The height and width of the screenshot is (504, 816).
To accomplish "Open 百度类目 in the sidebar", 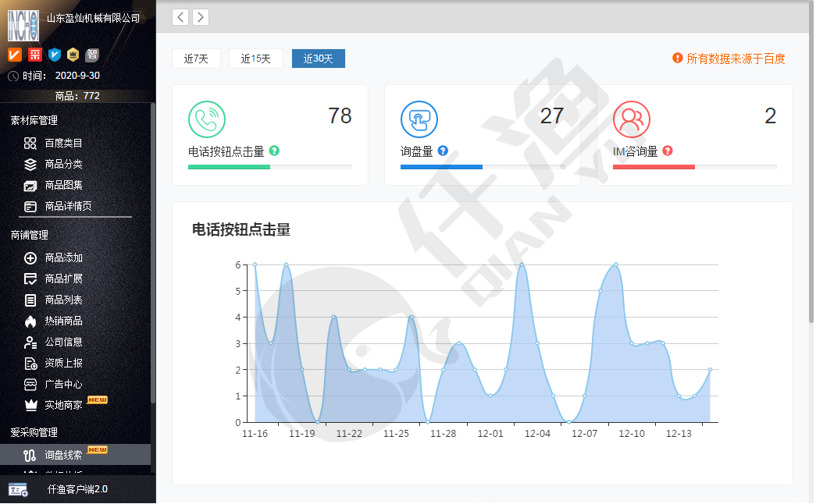I will 62,143.
